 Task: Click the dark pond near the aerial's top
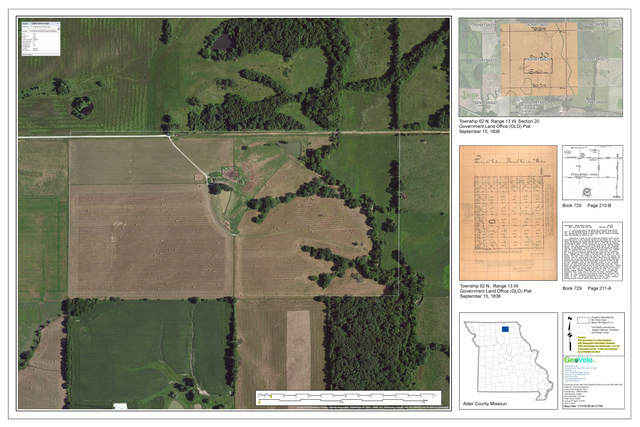[221, 43]
